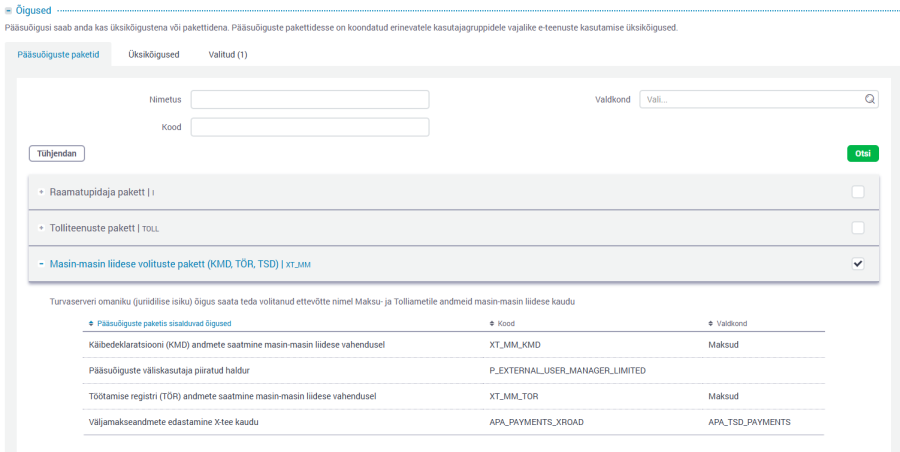Click the Turvaserveri omaniku description text
This screenshot has width=900, height=452.
(x=313, y=302)
